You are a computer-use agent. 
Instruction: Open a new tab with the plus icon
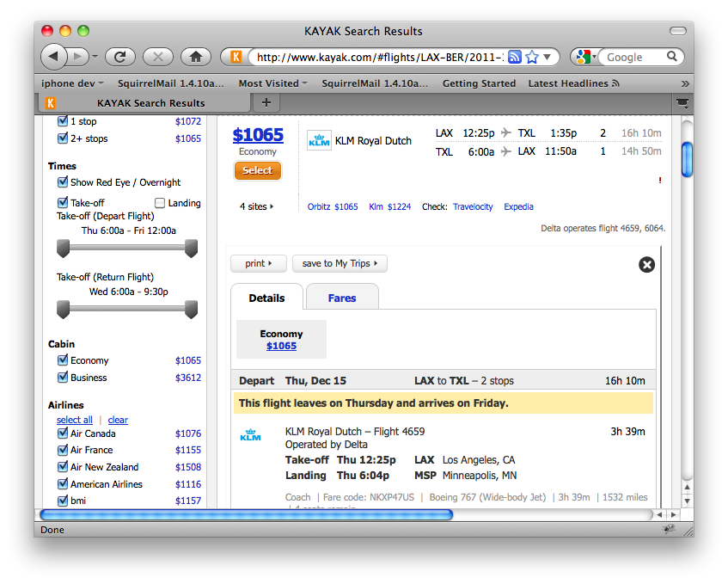tap(266, 101)
